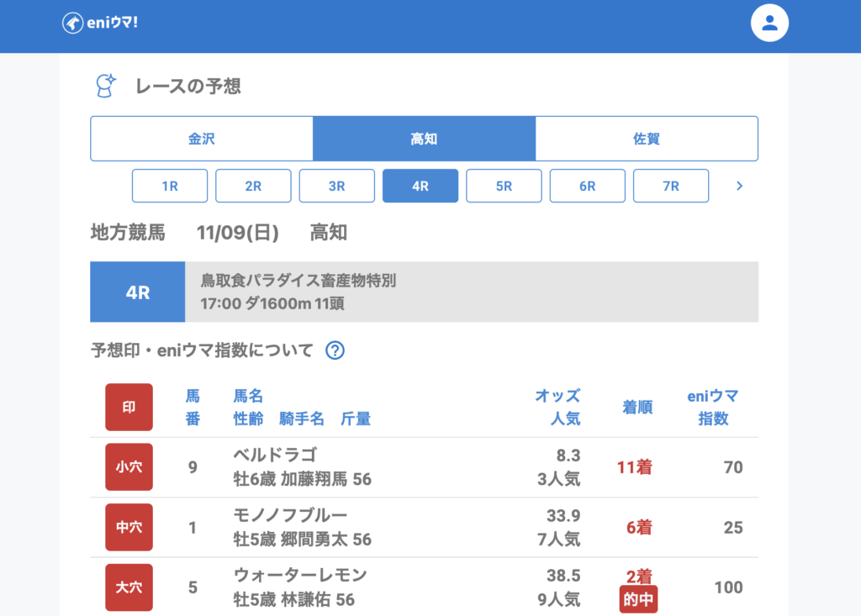Click the 小穴 prediction mark badge
The height and width of the screenshot is (616, 861).
click(129, 467)
